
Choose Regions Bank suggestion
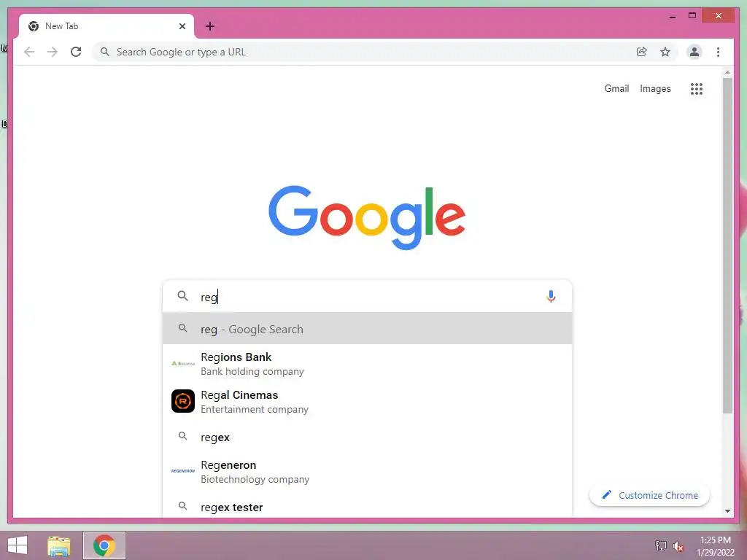click(367, 364)
